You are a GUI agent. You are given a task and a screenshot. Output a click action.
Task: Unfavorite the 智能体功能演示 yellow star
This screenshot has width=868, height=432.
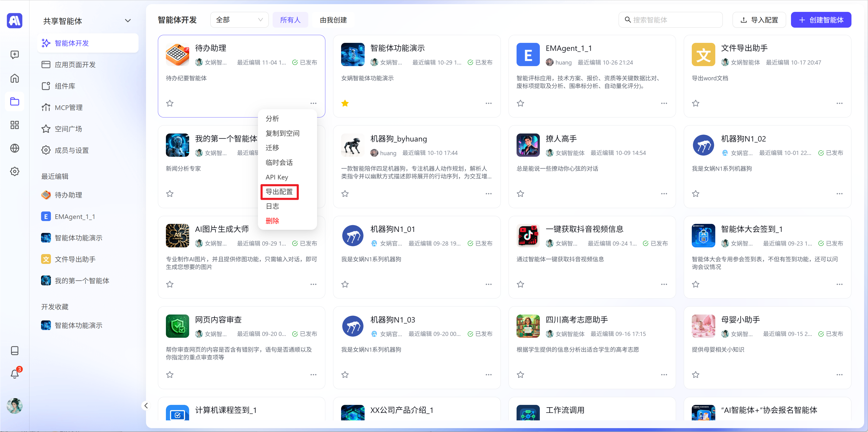(x=345, y=103)
